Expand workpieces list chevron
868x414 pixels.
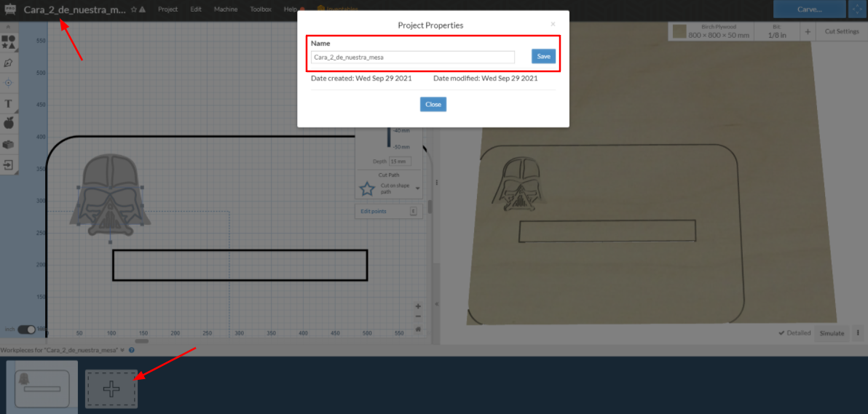click(122, 350)
